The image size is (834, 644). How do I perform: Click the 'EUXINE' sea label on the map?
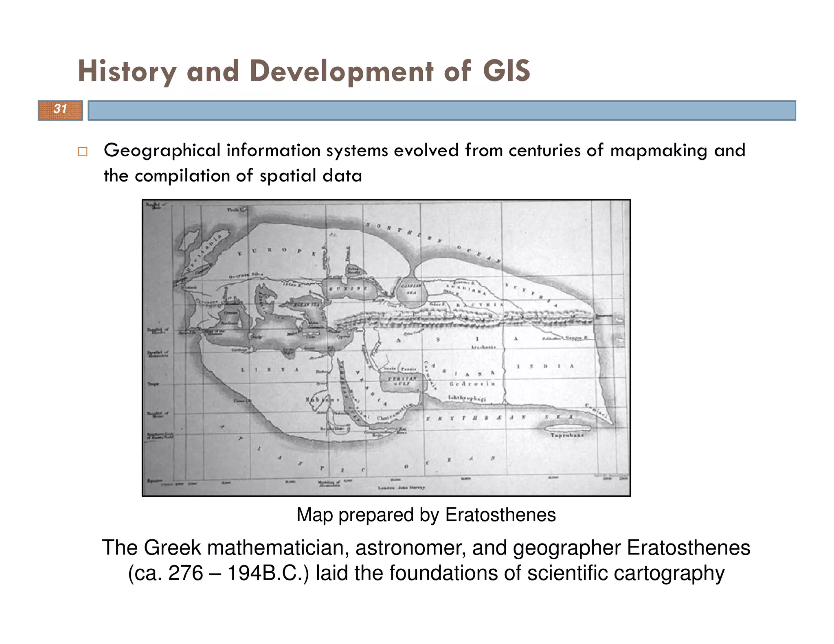(x=347, y=288)
